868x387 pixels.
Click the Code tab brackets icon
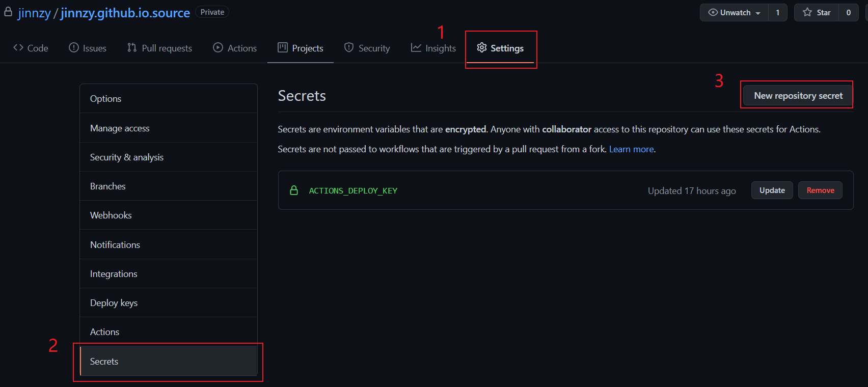pyautogui.click(x=18, y=48)
